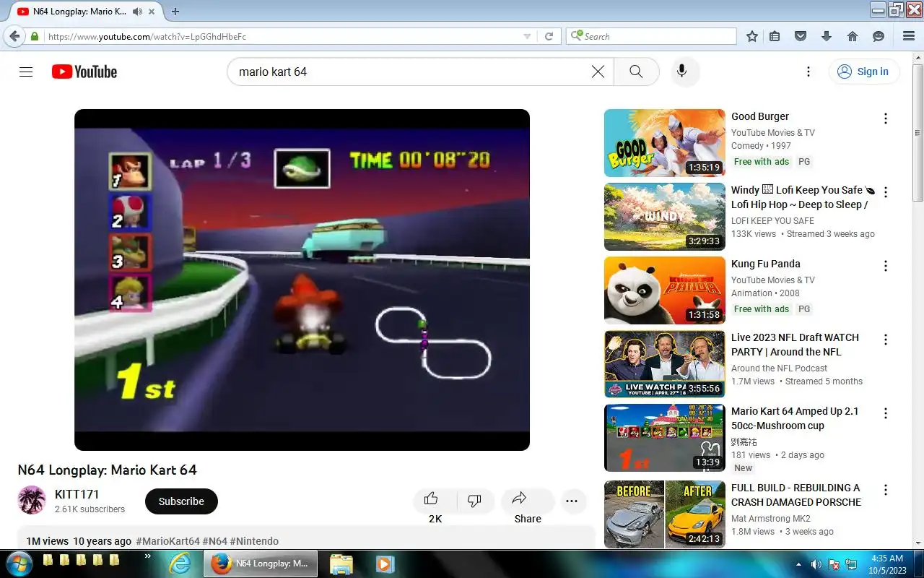Go to the YouTube home logo
Screen dimensions: 924x578
(x=84, y=72)
